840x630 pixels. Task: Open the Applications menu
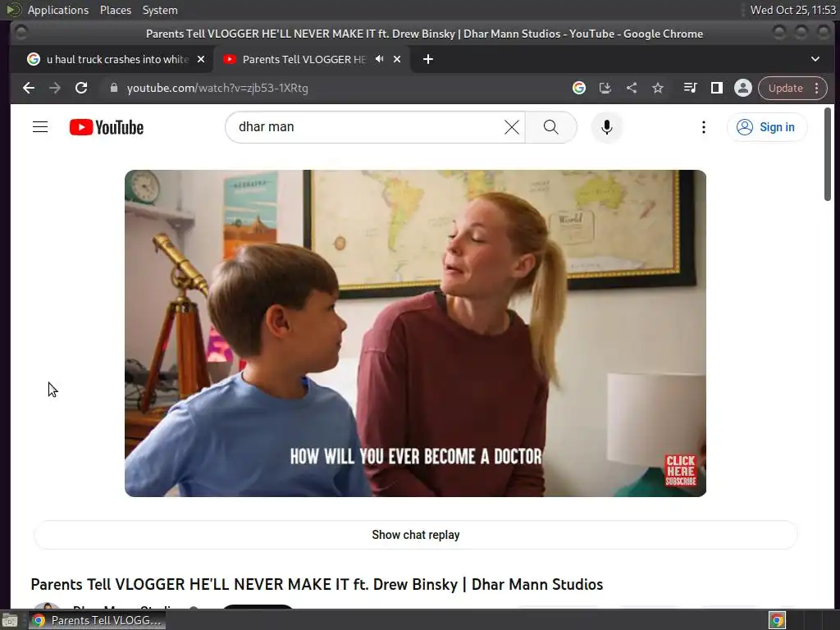click(58, 10)
